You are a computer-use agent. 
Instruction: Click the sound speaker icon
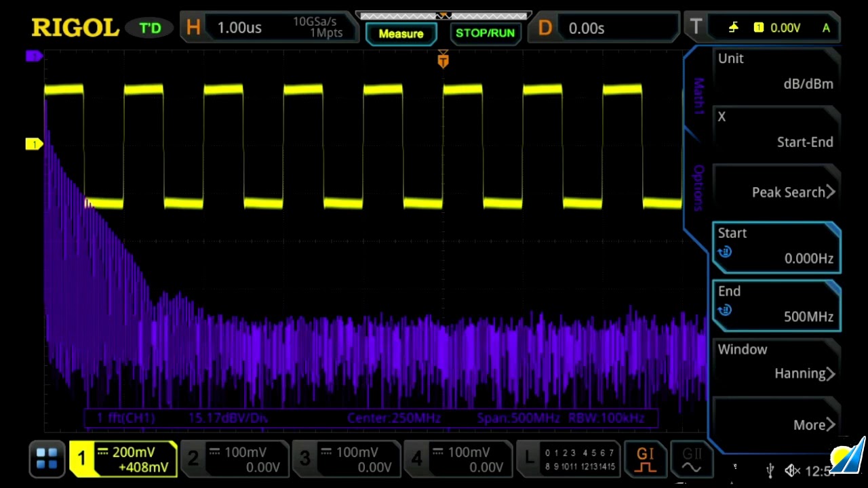pos(792,470)
